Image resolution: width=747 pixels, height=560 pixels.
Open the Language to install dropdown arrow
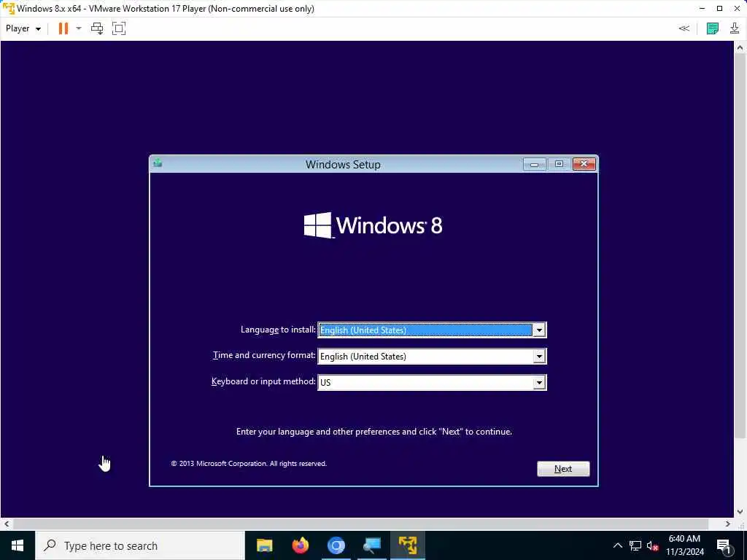coord(539,330)
